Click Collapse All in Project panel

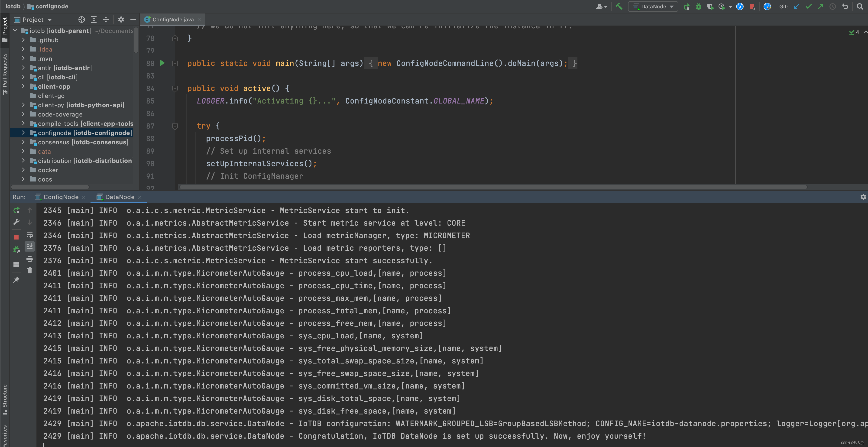(x=106, y=19)
